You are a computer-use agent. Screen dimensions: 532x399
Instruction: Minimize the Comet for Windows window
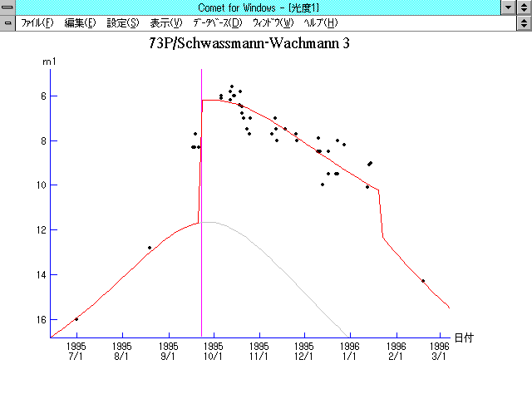508,7
